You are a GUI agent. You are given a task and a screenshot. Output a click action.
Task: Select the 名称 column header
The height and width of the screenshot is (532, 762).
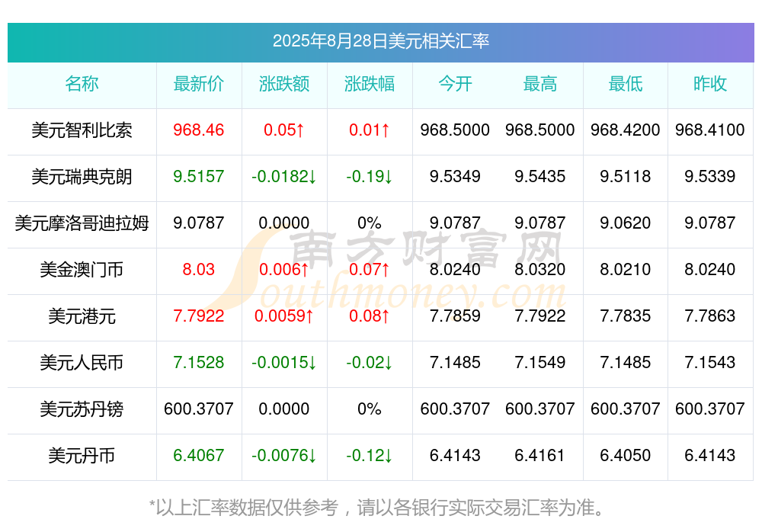click(x=82, y=84)
